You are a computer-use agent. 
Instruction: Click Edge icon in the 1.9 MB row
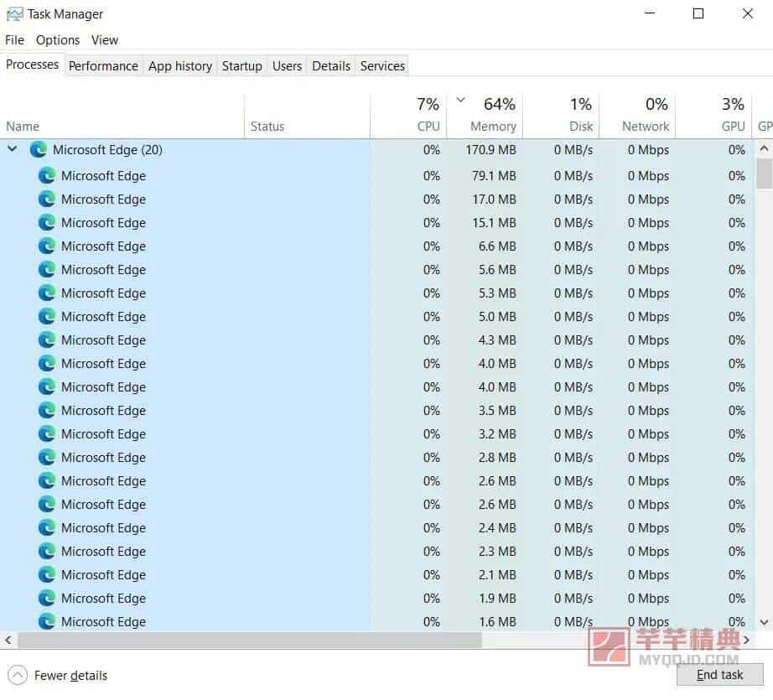point(46,598)
